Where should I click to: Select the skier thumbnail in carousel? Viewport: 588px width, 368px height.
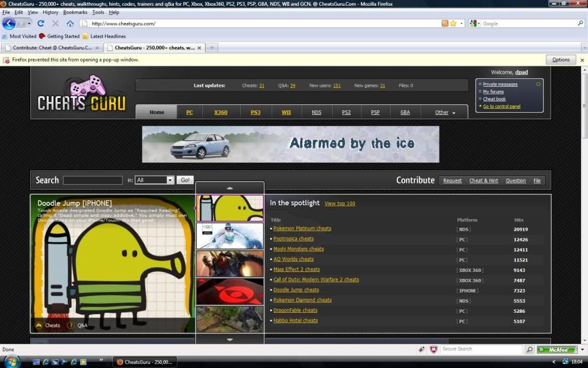coord(230,236)
